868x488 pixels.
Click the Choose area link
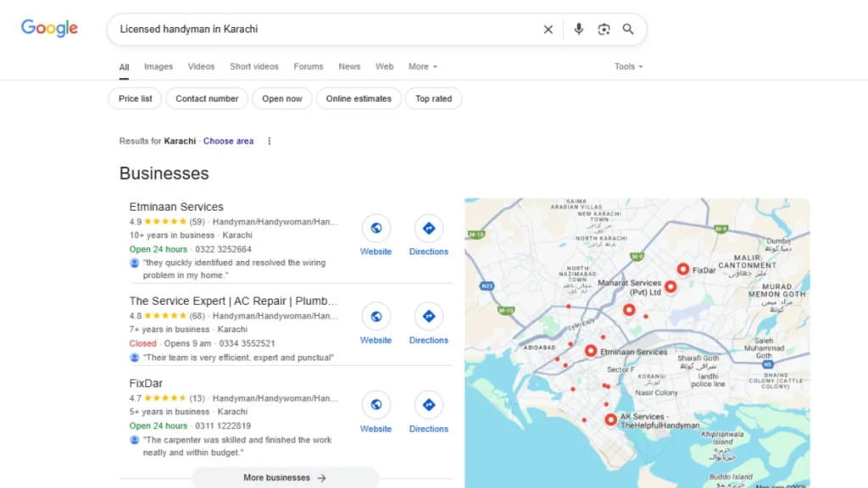click(228, 141)
